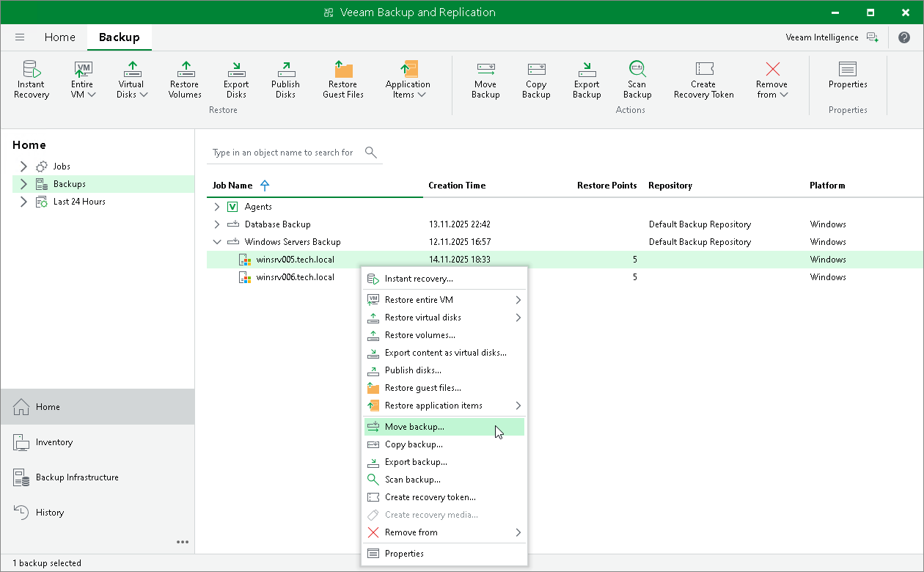Open the Restore entire VM submenu arrow
The height and width of the screenshot is (572, 924).
(x=518, y=300)
